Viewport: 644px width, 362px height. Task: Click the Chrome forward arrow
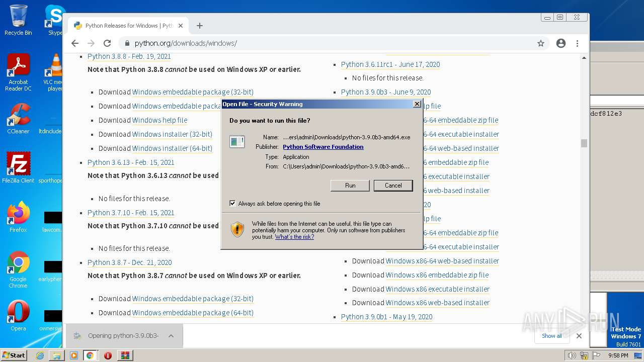[x=91, y=43]
